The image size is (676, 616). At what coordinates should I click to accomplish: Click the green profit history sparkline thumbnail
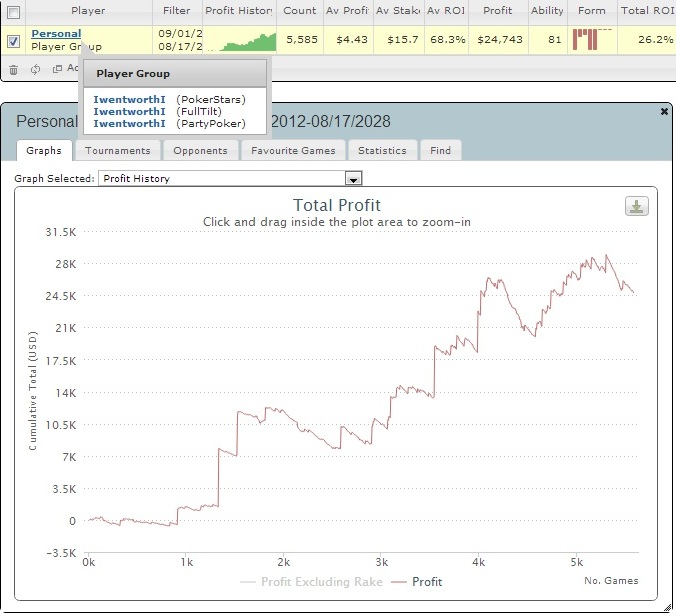(x=241, y=42)
